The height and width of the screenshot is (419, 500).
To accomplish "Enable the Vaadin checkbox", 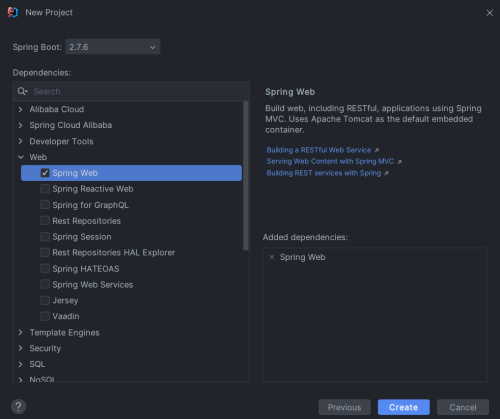I will coord(45,316).
